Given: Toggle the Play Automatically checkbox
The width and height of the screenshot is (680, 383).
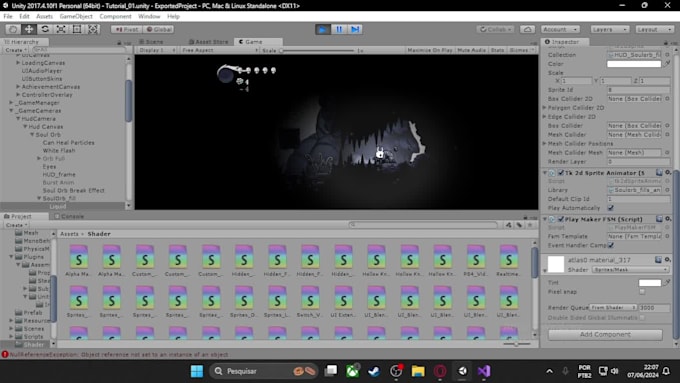Looking at the screenshot, I should tap(611, 208).
